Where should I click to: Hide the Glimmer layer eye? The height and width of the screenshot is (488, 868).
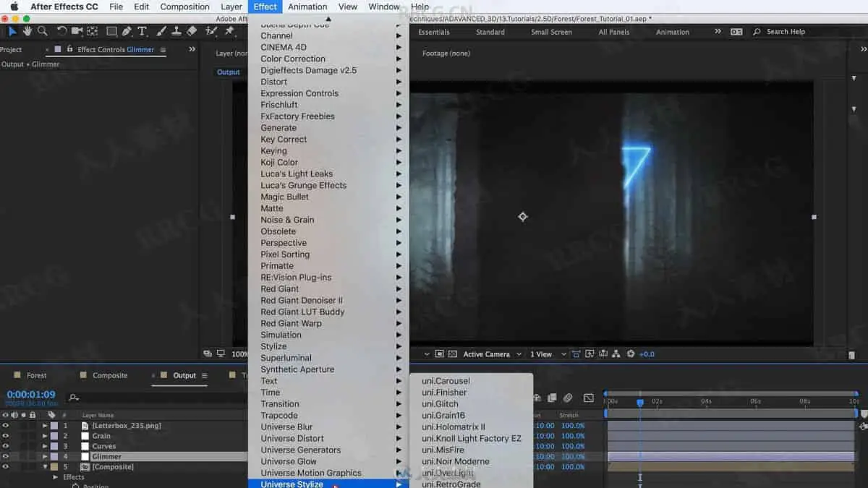(5, 456)
